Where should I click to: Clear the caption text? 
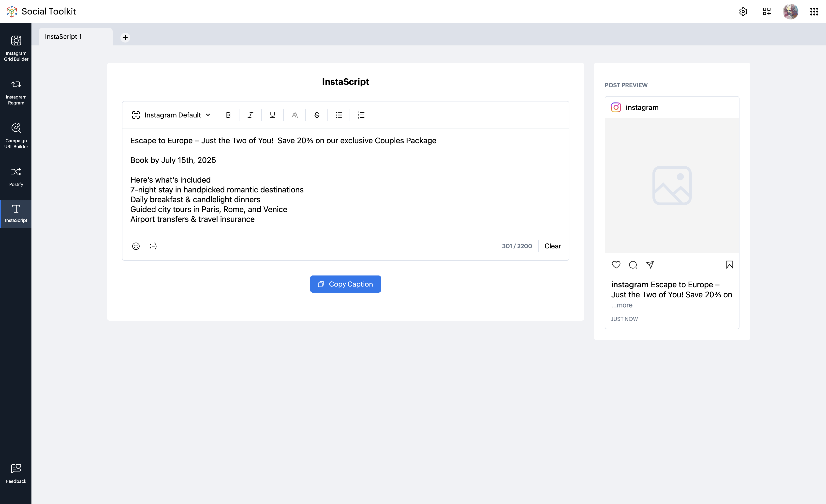[552, 246]
